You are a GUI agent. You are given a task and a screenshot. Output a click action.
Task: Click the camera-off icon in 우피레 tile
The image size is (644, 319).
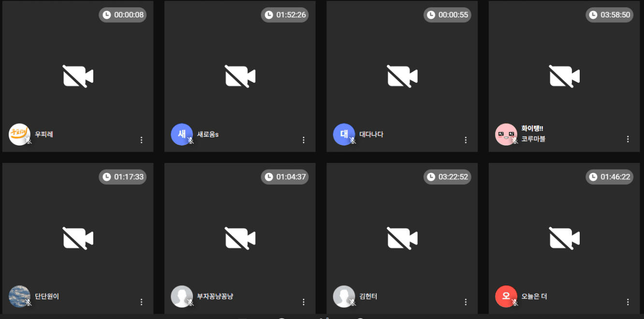(x=78, y=76)
